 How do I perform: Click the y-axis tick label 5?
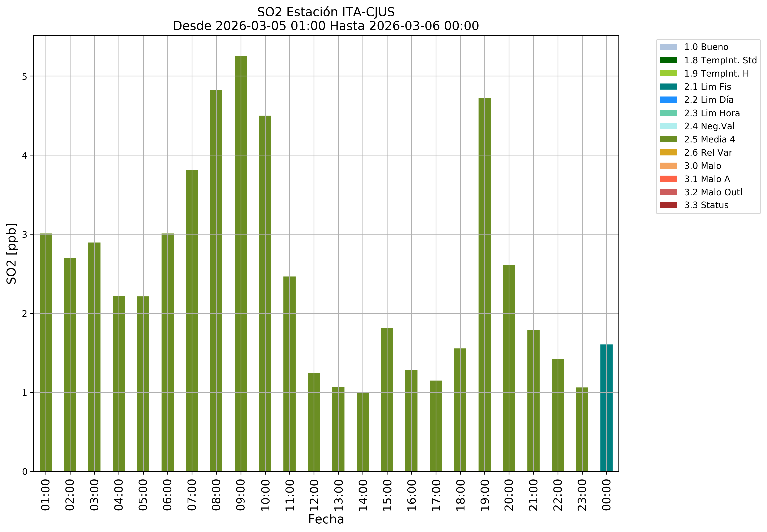24,76
